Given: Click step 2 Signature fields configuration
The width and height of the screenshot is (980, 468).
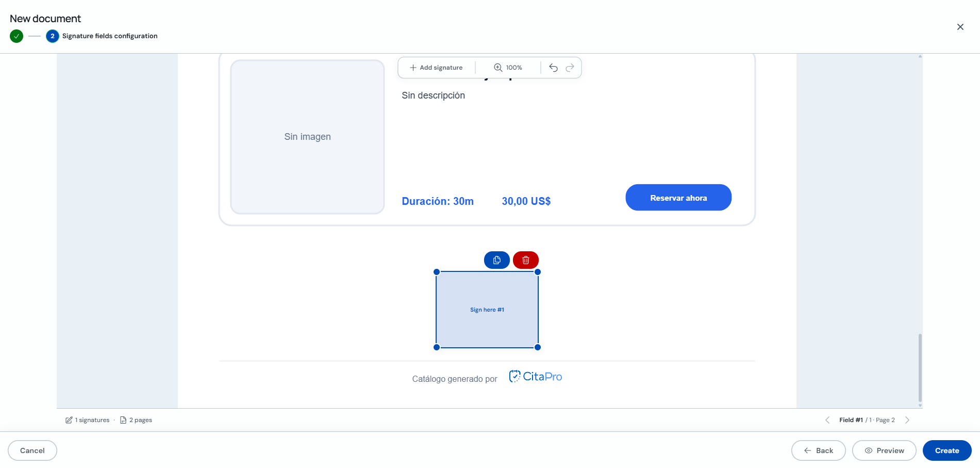Looking at the screenshot, I should 102,36.
